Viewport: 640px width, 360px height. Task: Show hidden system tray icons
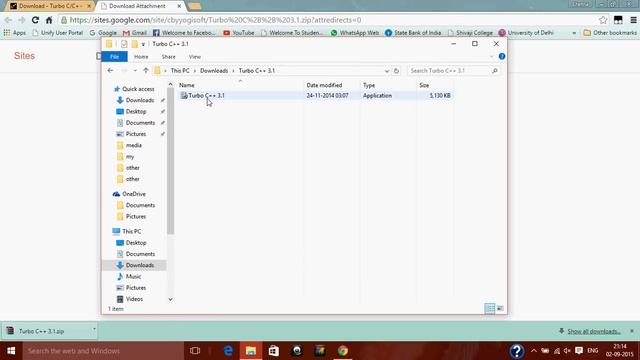(533, 351)
